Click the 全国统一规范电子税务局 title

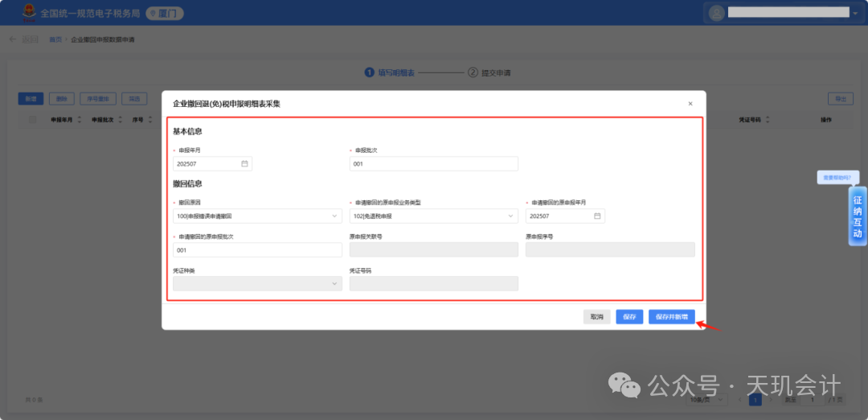(x=90, y=14)
